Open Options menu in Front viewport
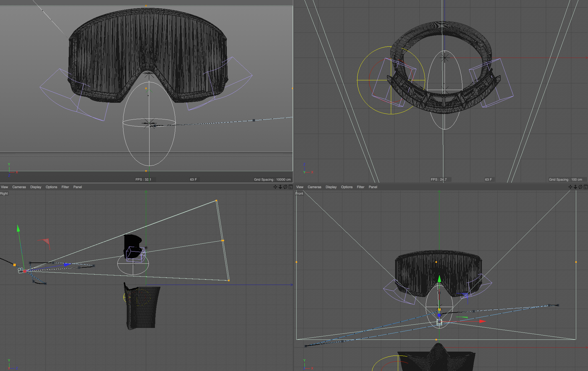This screenshot has width=588, height=371. click(x=347, y=187)
